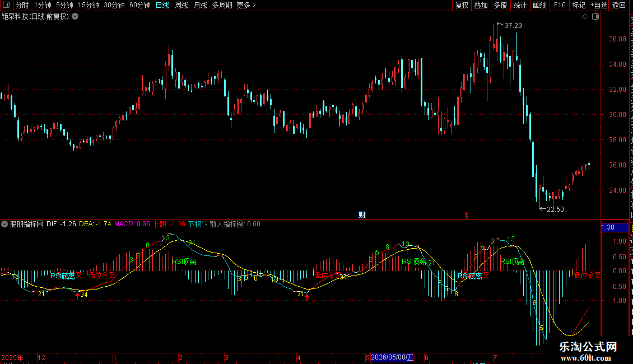Open the 画线 drawing tools
The height and width of the screenshot is (364, 633).
pos(539,5)
